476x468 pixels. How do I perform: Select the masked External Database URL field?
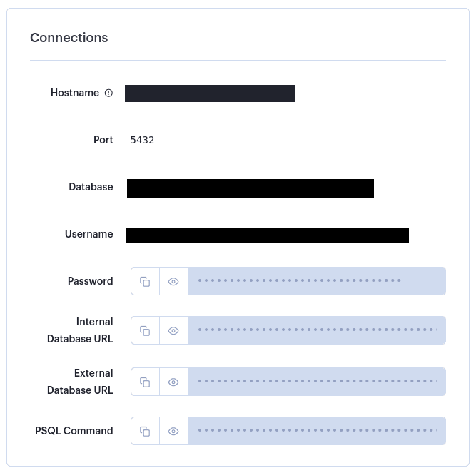tap(317, 382)
